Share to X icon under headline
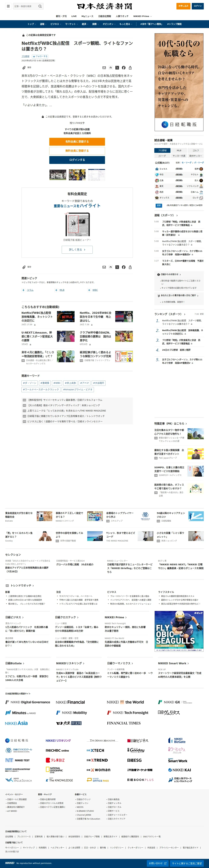The height and width of the screenshot is (868, 209). [x=117, y=68]
